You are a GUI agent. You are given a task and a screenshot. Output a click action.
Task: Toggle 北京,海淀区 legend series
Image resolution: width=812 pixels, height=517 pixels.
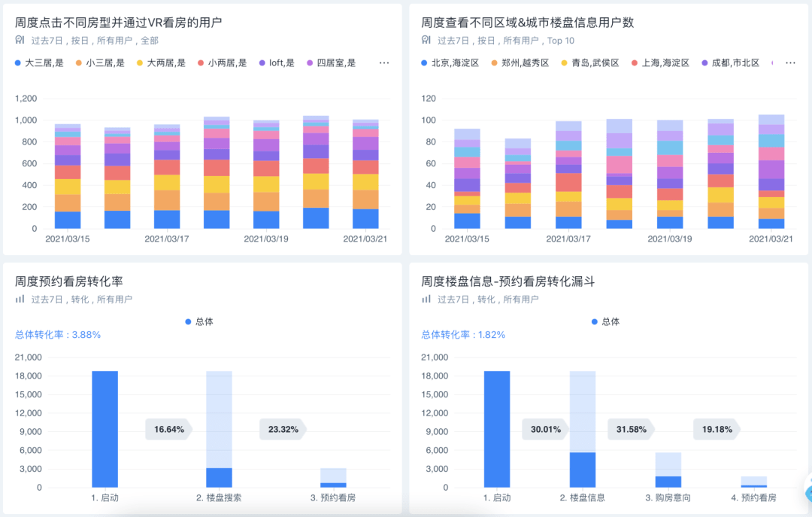[x=450, y=62]
